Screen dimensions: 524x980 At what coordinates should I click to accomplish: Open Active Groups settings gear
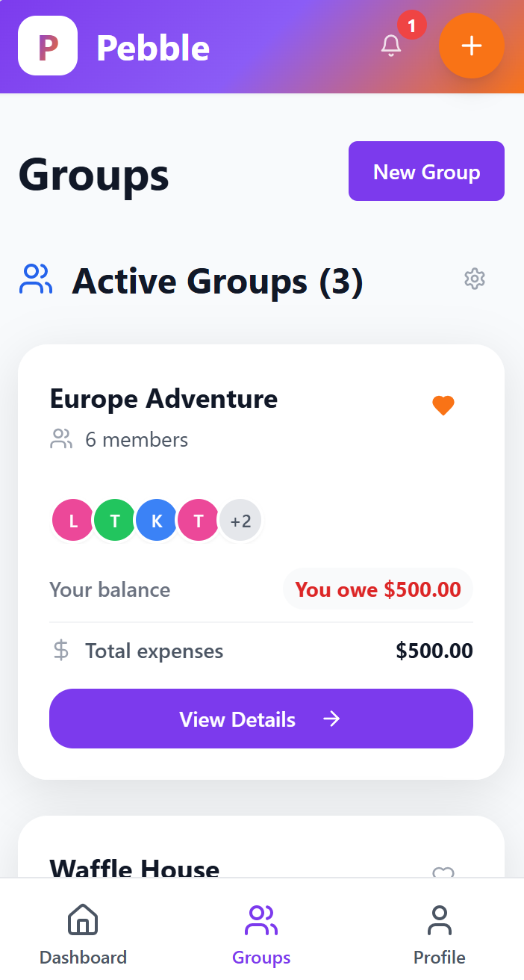coord(475,279)
